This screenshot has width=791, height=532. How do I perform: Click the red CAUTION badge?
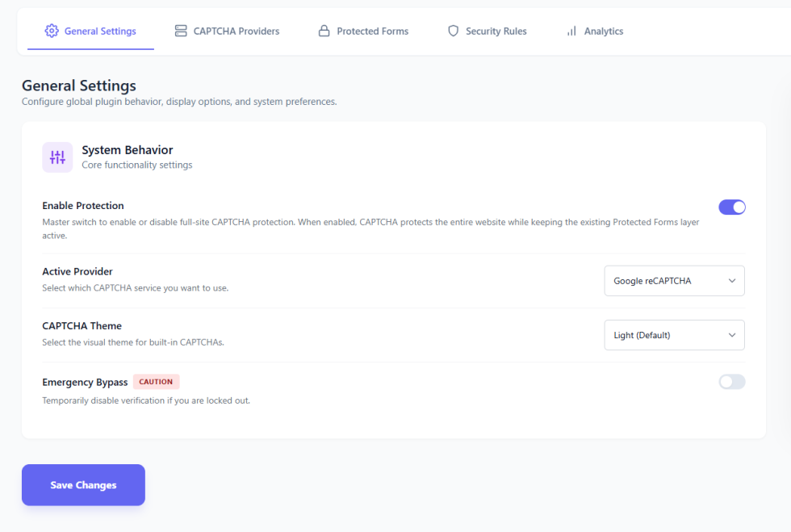[x=156, y=382]
